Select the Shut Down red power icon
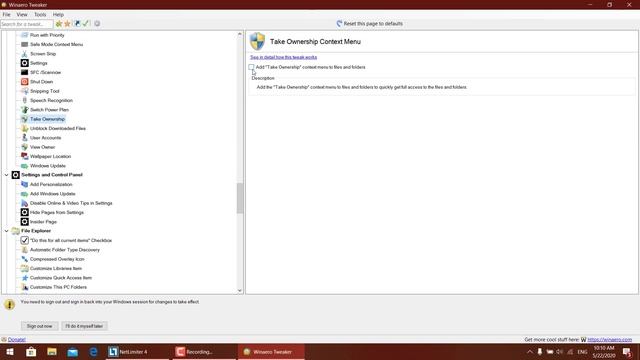This screenshot has width=640, height=360. (24, 82)
